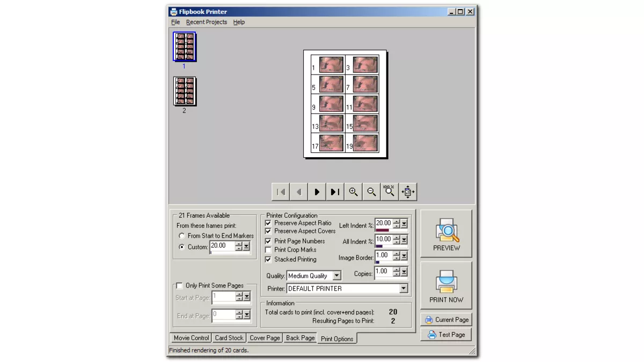Viewport: 644px width, 362px height.
Task: Advance to next page arrow
Action: (x=317, y=192)
